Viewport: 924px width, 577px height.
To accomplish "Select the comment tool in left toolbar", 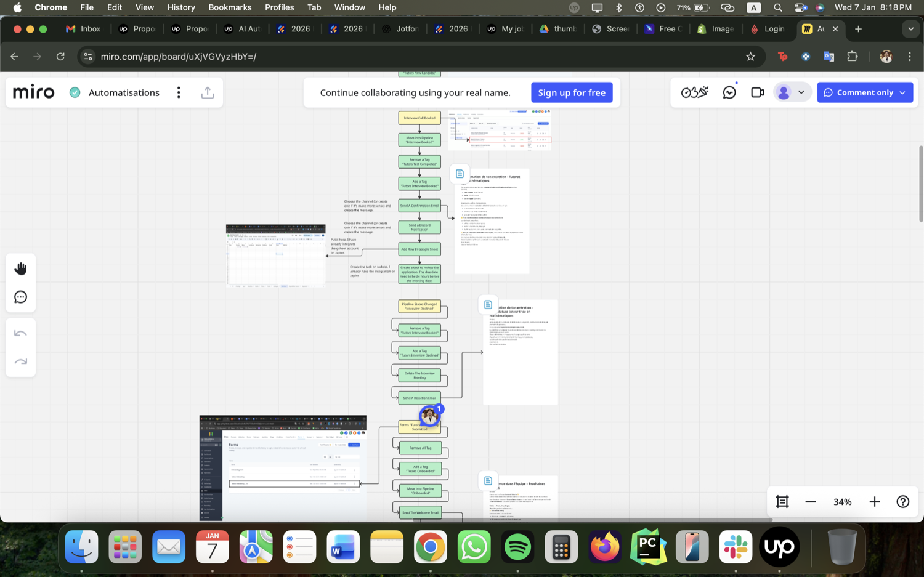I will tap(21, 297).
